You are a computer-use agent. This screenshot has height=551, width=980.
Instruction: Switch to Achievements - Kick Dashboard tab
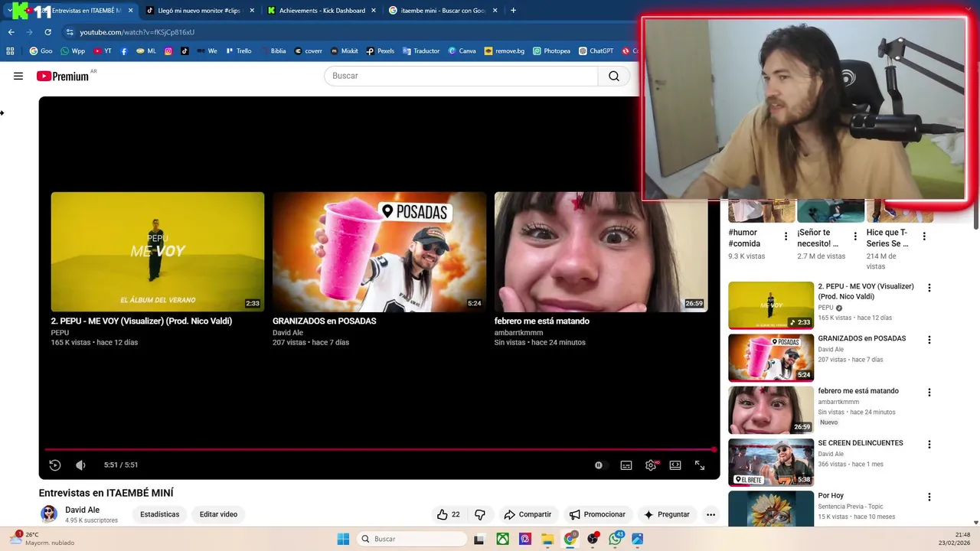[x=322, y=11]
